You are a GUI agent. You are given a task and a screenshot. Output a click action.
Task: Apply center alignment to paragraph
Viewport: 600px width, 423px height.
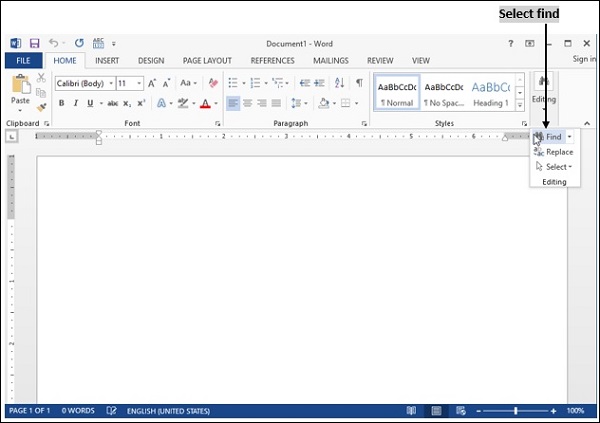247,103
